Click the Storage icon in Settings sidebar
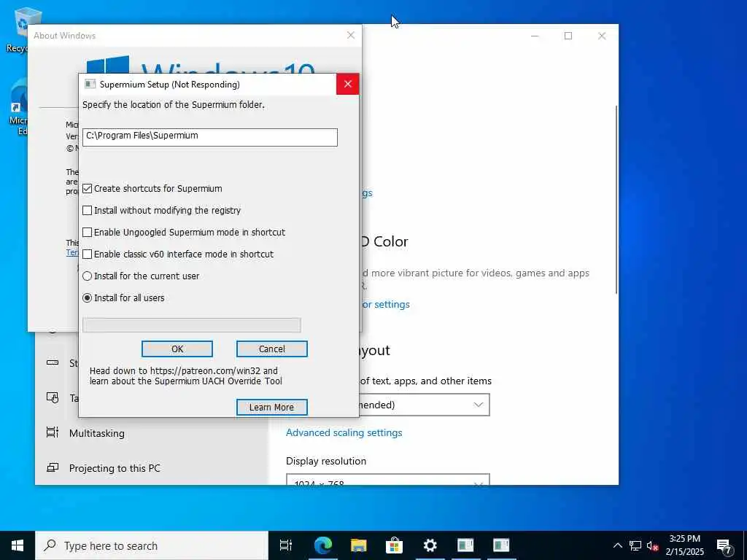747x560 pixels. (53, 363)
